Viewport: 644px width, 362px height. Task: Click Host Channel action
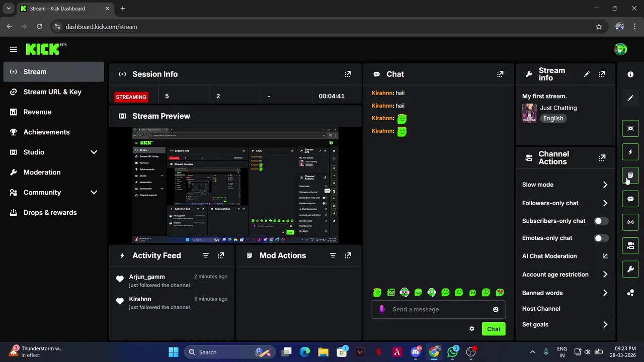(x=541, y=309)
